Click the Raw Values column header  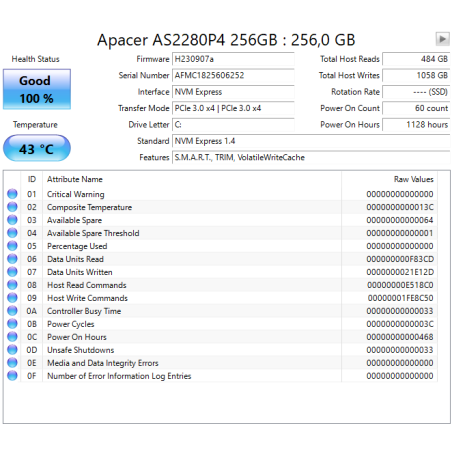[389, 179]
